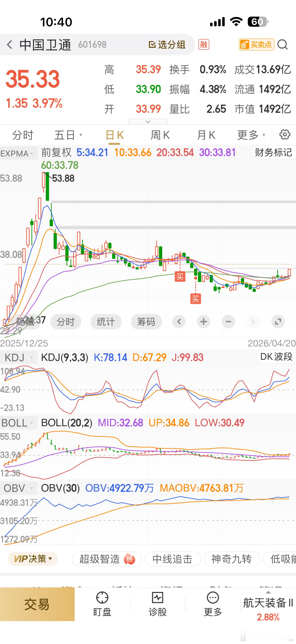Tap the chart end date 2026/04/20
Image resolution: width=296 pixels, height=644 pixels.
pyautogui.click(x=272, y=343)
